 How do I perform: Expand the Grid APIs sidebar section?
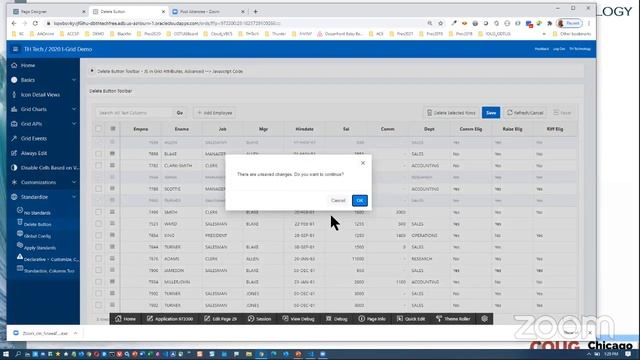(74, 124)
